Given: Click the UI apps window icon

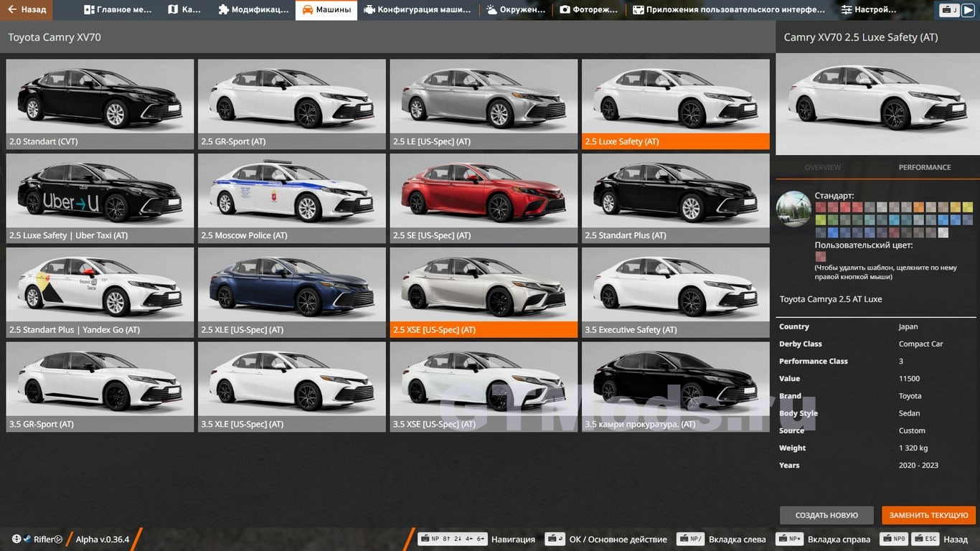Looking at the screenshot, I should [x=638, y=10].
